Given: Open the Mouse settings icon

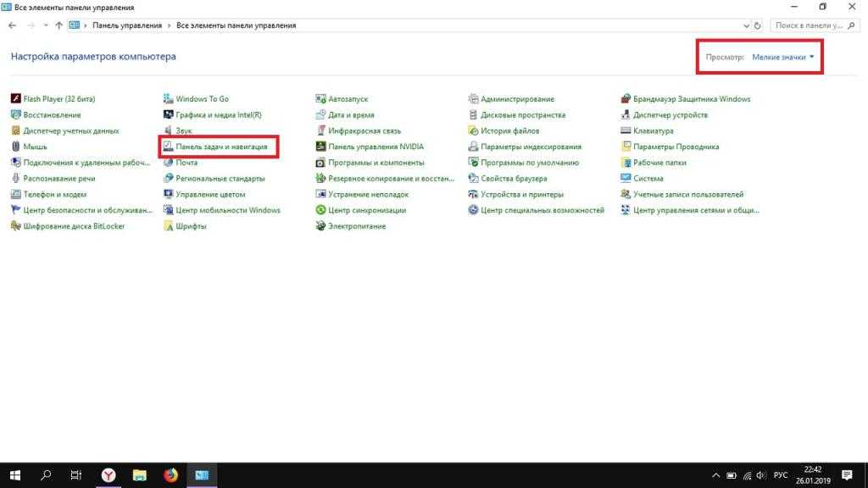Looking at the screenshot, I should 15,147.
